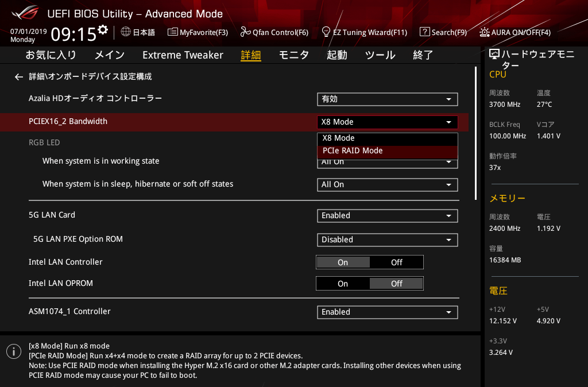Click the back arrow beside 詳細 breadcrumb

tap(19, 77)
